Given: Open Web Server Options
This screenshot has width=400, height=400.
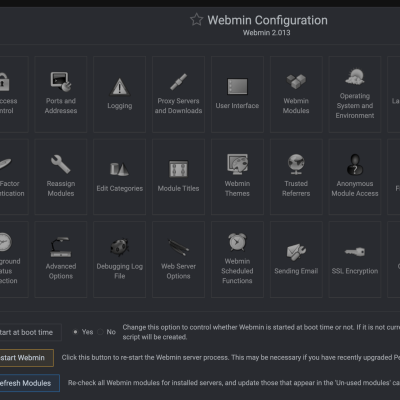Looking at the screenshot, I should [178, 259].
